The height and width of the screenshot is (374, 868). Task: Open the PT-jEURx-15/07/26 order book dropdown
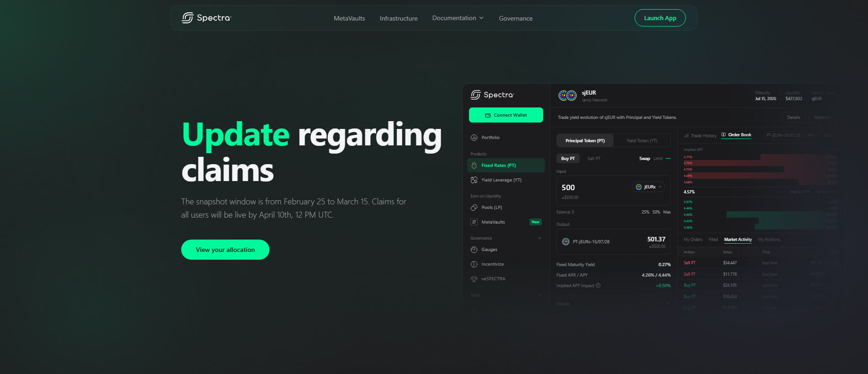click(x=783, y=135)
